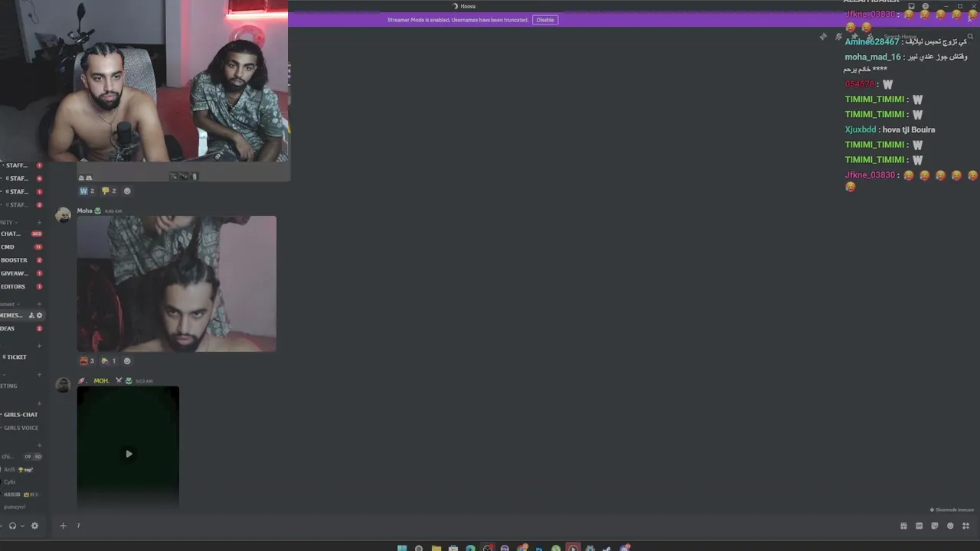Send a gift via gift icon
The height and width of the screenshot is (551, 980).
coord(903,526)
